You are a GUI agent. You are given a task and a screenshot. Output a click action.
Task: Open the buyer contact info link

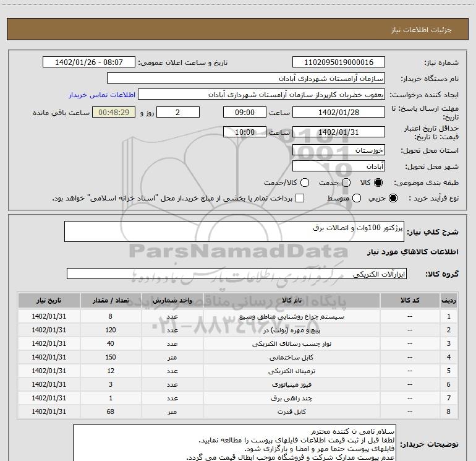(102, 95)
